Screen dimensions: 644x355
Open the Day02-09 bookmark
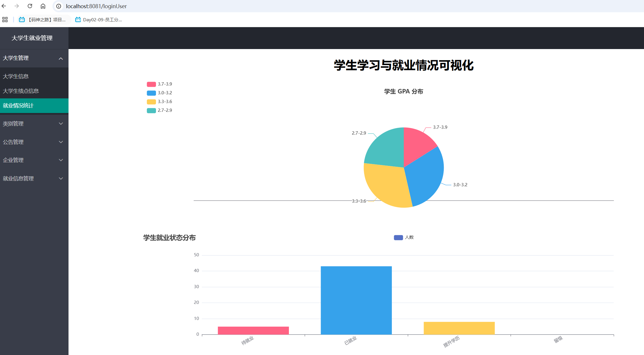point(99,20)
